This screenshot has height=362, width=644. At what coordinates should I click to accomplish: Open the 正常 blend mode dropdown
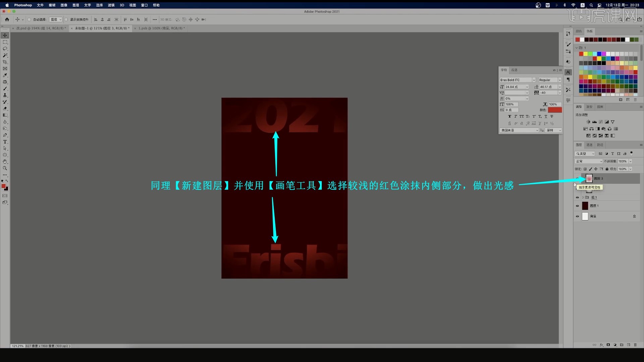589,161
